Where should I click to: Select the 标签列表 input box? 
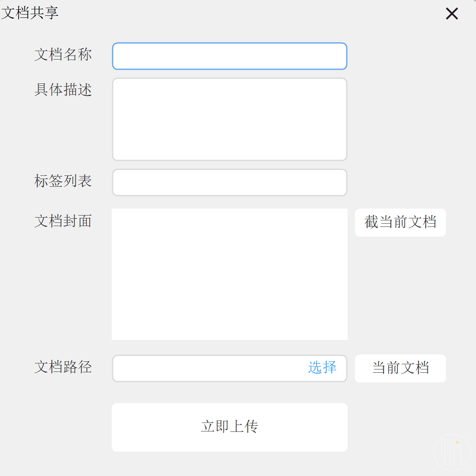click(x=230, y=182)
